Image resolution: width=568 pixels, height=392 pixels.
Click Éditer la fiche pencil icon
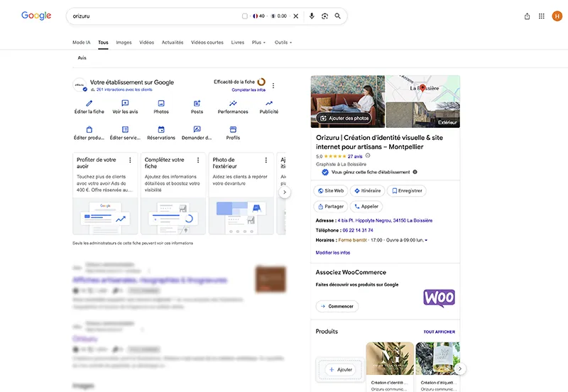pos(89,103)
